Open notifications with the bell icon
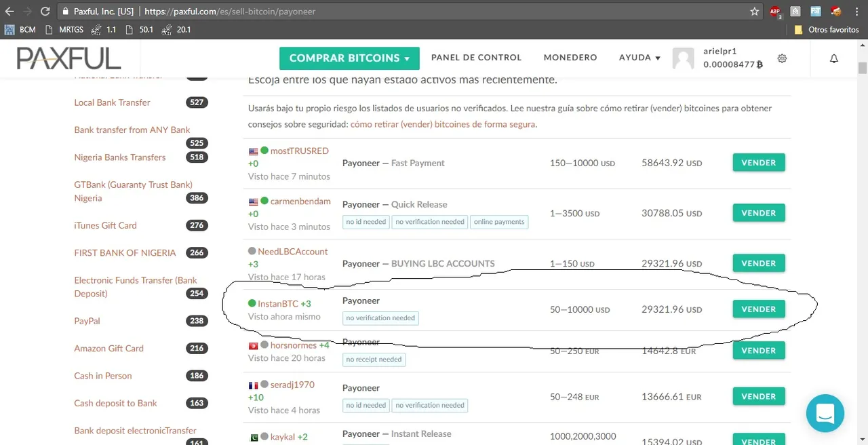The width and height of the screenshot is (868, 445). click(x=834, y=58)
